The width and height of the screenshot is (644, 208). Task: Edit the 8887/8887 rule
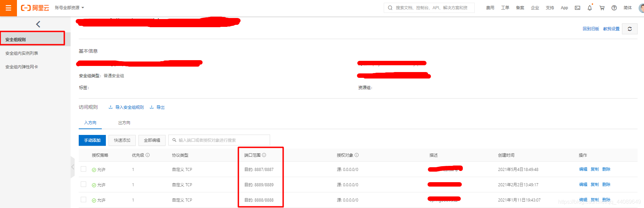click(x=583, y=169)
